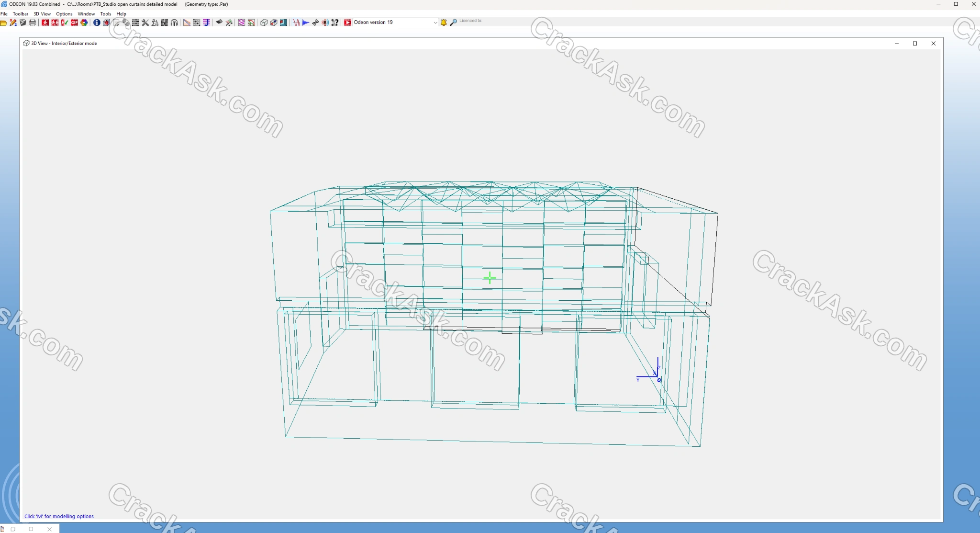
Task: Click the headphones icon in toolbar
Action: coord(174,23)
